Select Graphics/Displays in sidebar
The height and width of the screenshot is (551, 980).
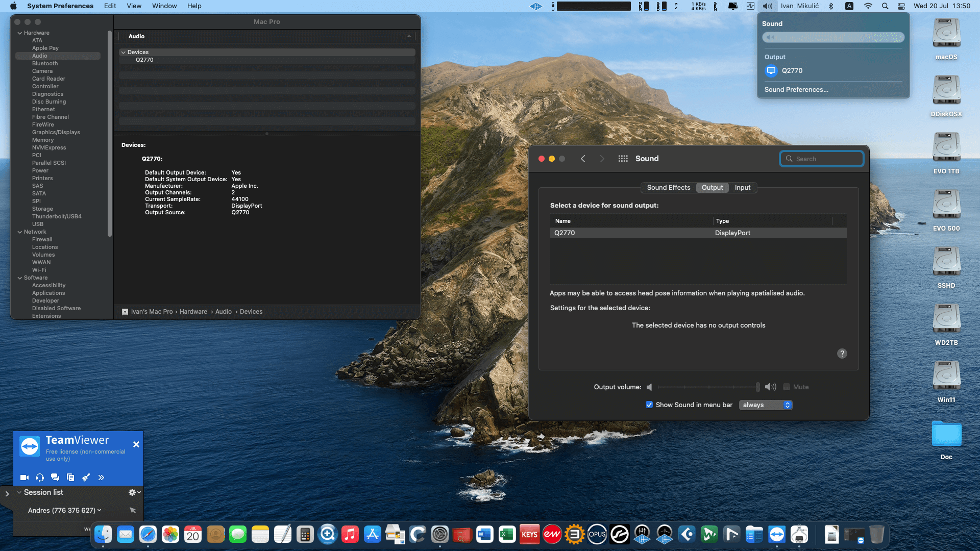tap(56, 133)
